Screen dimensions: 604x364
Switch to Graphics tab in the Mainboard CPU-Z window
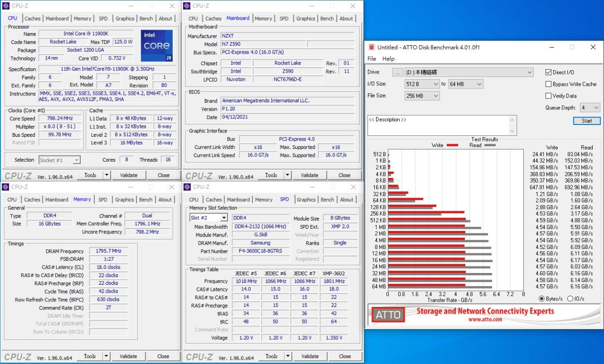click(x=306, y=18)
